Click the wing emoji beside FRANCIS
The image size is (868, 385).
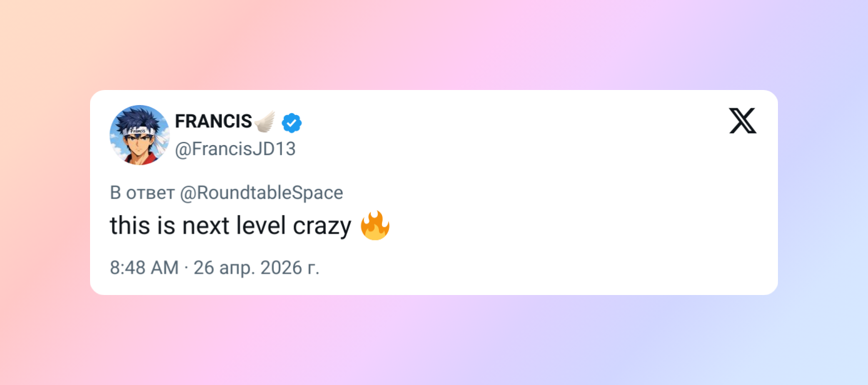pos(266,122)
